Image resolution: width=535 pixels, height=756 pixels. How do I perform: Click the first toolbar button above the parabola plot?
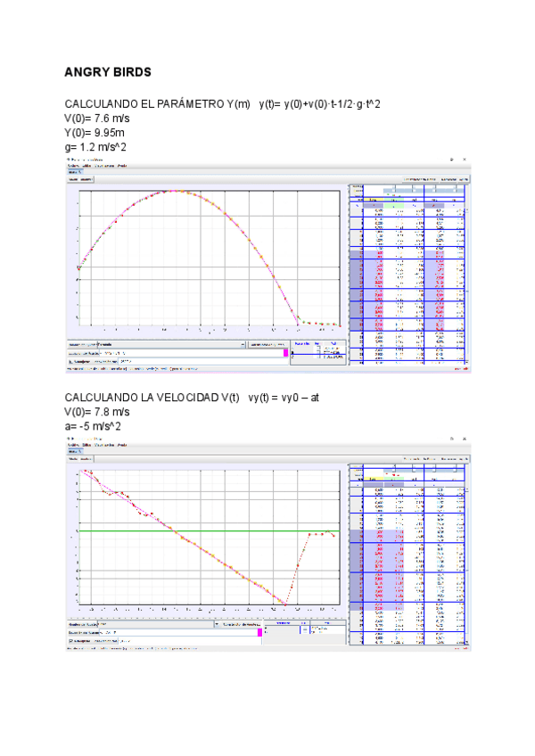(x=75, y=180)
